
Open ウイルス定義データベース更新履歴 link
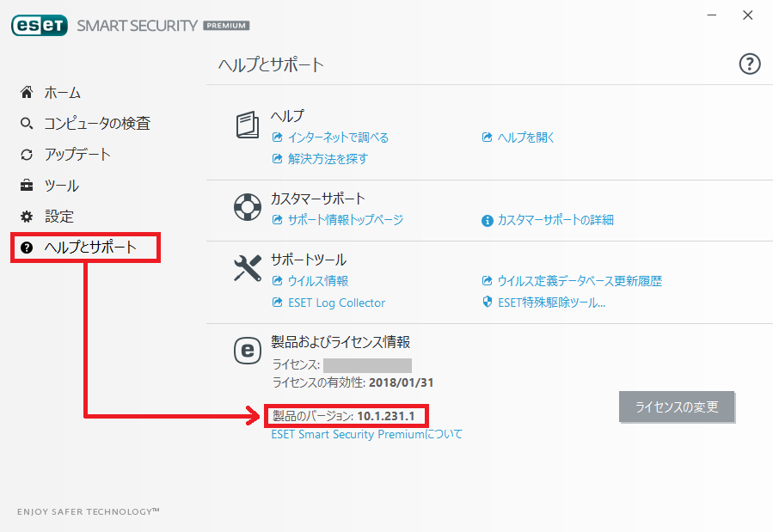pyautogui.click(x=580, y=281)
